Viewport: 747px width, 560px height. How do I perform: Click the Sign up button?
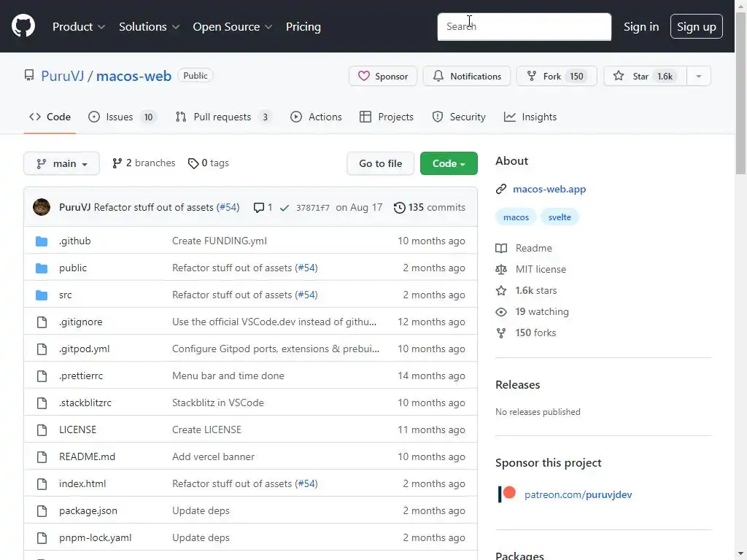(697, 26)
